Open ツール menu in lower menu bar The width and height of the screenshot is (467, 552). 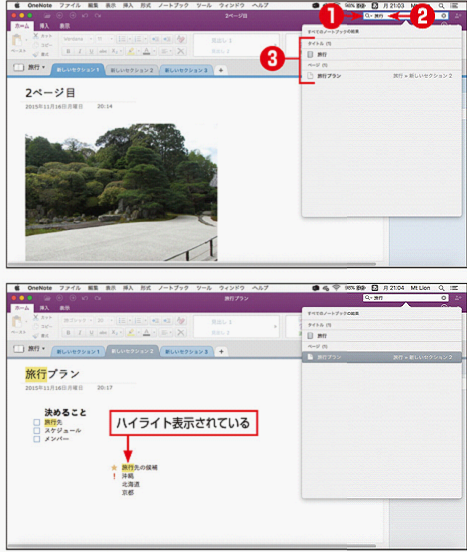pyautogui.click(x=204, y=288)
